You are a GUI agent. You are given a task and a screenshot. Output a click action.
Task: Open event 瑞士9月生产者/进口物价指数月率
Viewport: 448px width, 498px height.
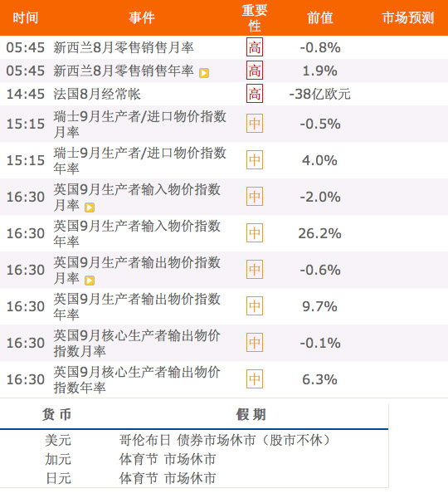[x=139, y=124]
